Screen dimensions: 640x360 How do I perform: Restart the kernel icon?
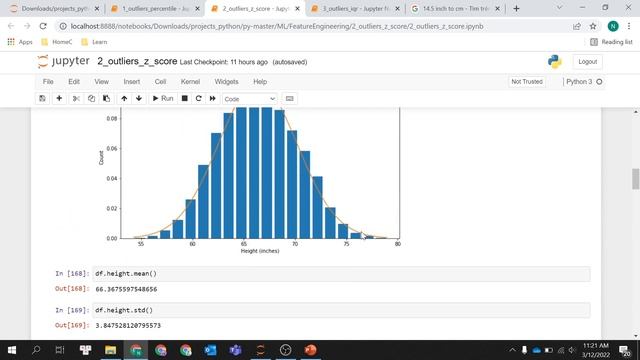[199, 98]
